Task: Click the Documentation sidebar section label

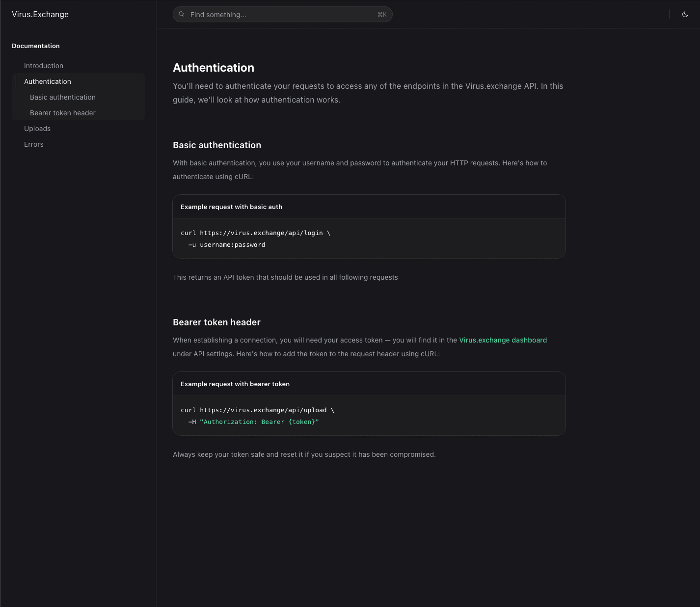Action: (36, 46)
